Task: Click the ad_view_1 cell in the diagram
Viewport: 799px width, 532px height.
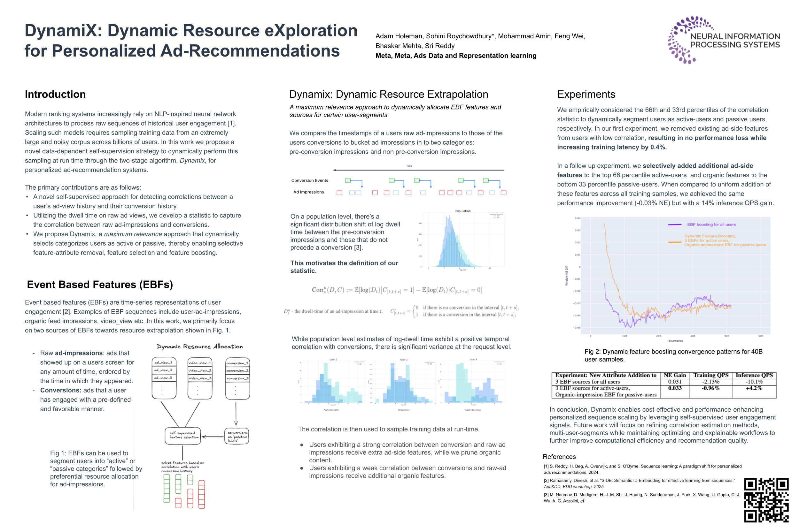Action: 164,362
